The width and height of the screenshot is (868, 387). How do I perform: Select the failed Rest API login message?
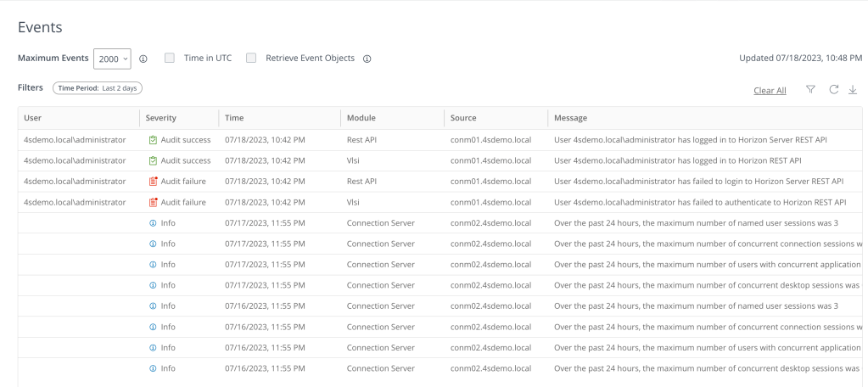697,180
